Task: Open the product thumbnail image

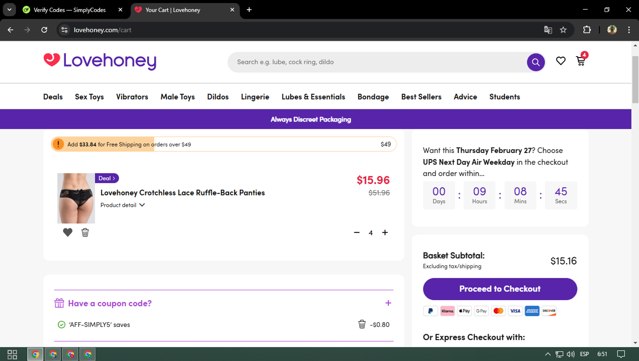Action: click(76, 198)
